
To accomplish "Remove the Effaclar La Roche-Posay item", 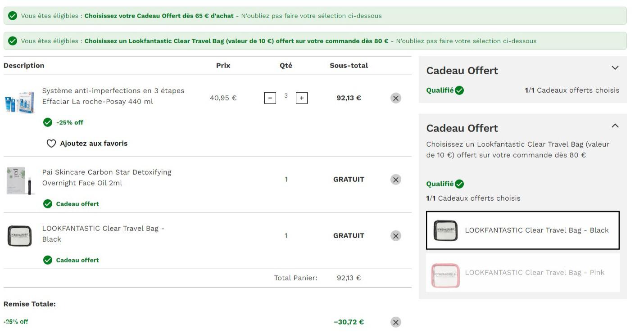I will (x=395, y=98).
